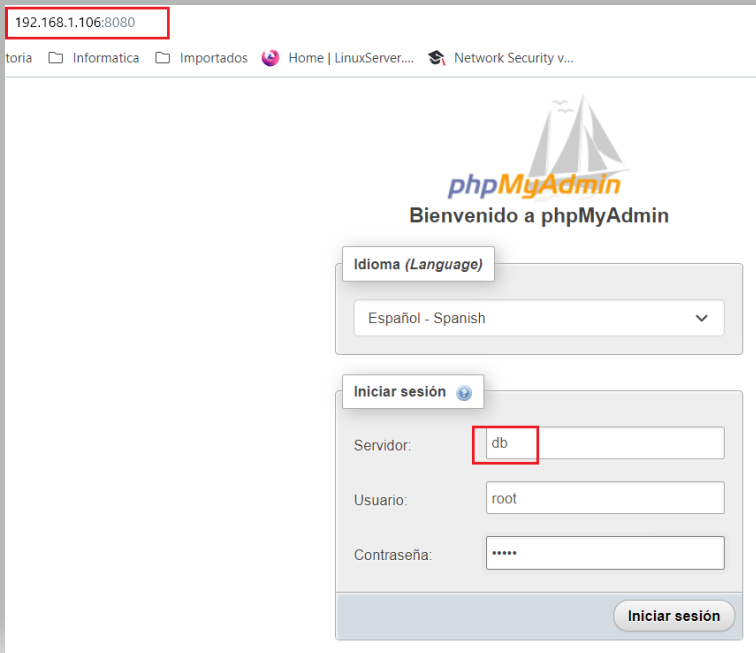756x653 pixels.
Task: Click the Servidor: field label
Action: 382,444
